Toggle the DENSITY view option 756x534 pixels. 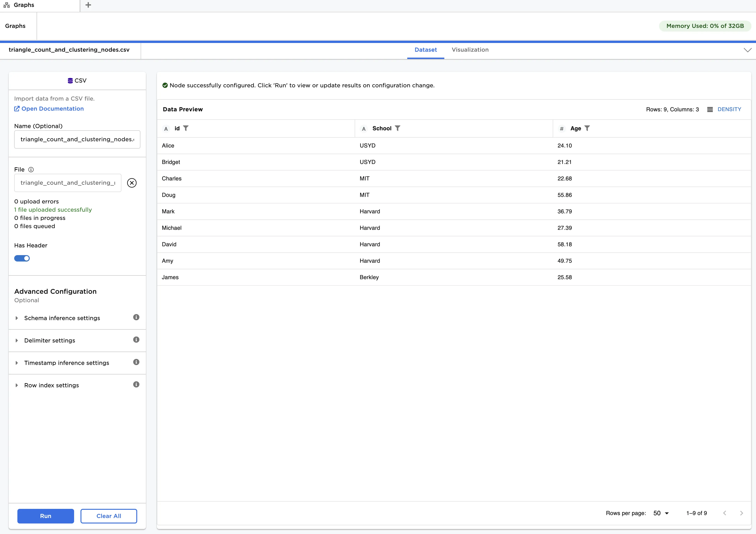(729, 109)
